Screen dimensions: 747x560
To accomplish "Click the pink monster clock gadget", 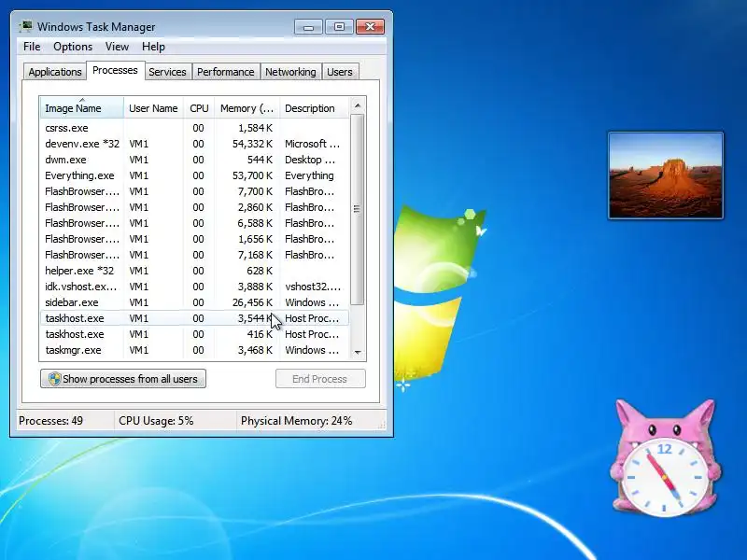I will pos(665,457).
